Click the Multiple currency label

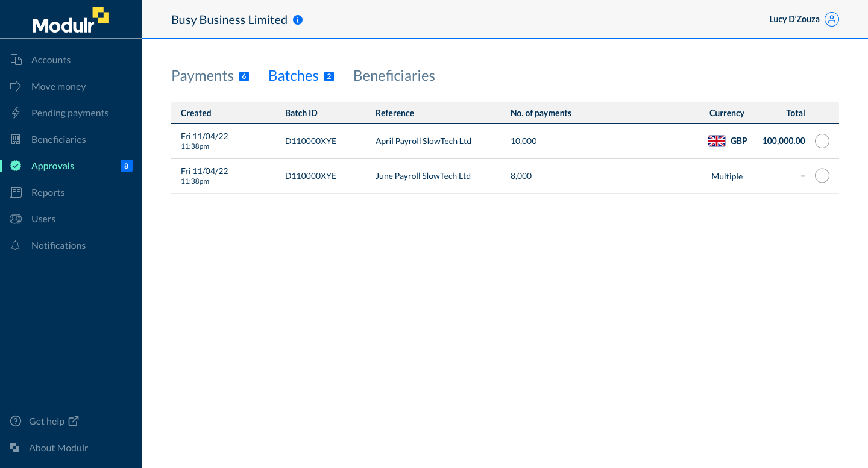click(x=727, y=176)
